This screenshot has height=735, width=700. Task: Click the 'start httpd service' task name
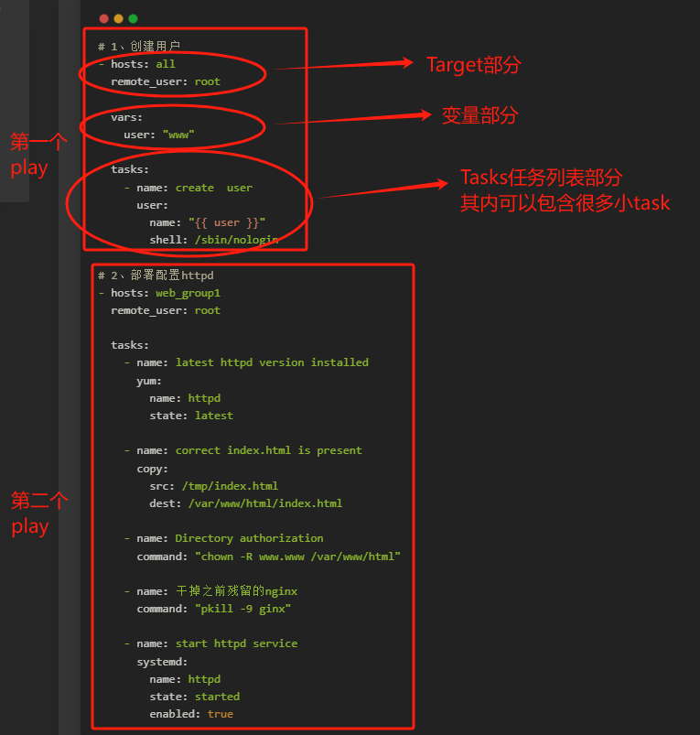click(236, 643)
